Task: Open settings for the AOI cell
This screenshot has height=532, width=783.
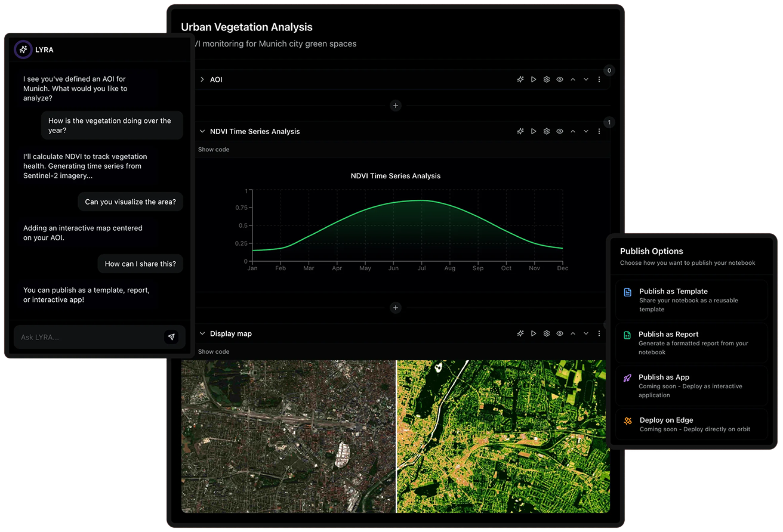Action: click(x=546, y=79)
